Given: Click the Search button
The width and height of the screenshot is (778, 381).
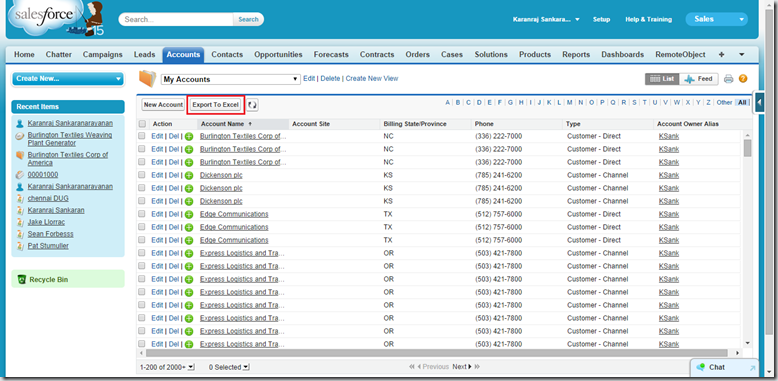Looking at the screenshot, I should pos(248,19).
